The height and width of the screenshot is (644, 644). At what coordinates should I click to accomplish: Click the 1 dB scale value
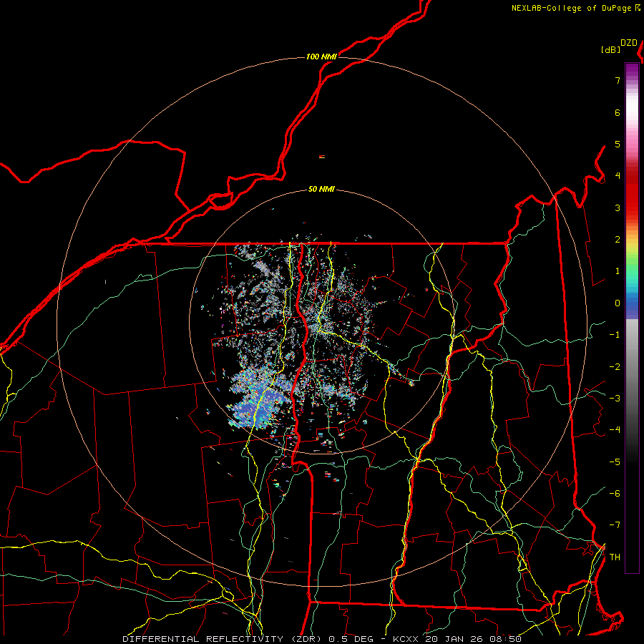tap(618, 271)
